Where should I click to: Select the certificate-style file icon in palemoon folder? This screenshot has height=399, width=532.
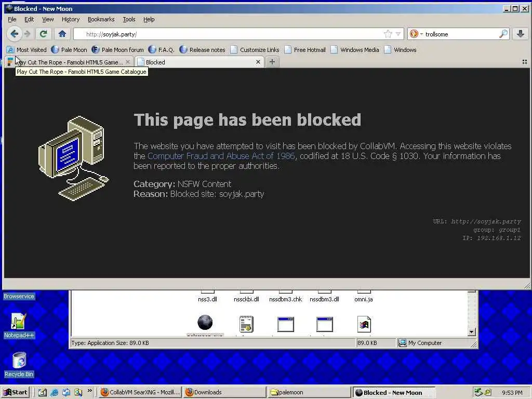246,324
